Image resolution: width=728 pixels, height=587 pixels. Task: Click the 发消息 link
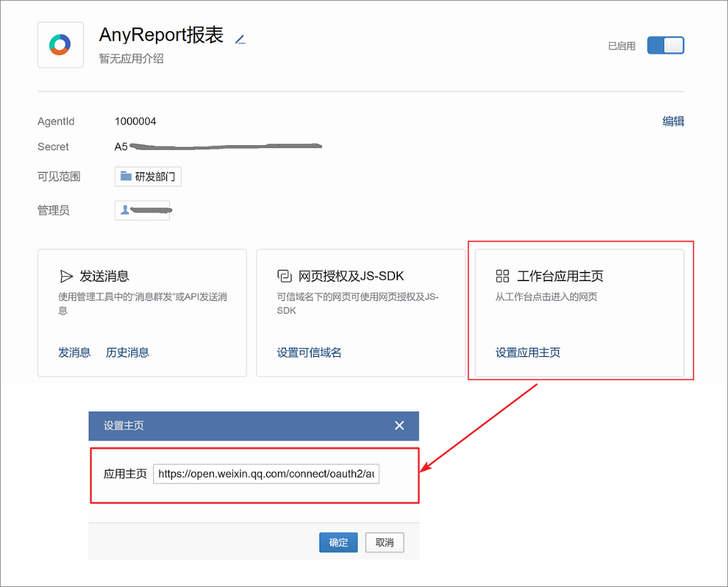point(74,353)
